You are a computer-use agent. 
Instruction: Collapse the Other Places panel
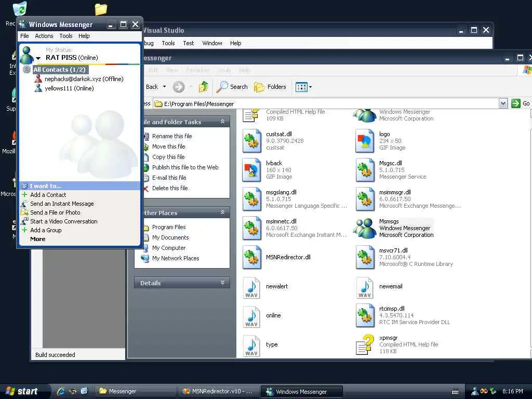click(222, 212)
